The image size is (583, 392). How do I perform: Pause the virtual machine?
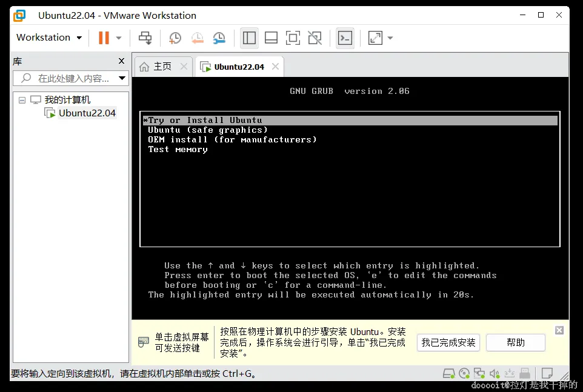(104, 38)
